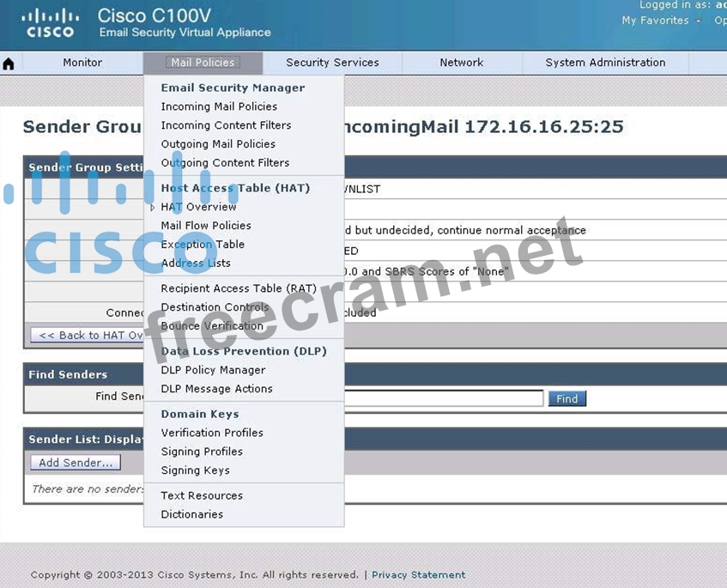This screenshot has height=588, width=727.
Task: Click the Home icon in navigation bar
Action: [x=9, y=64]
